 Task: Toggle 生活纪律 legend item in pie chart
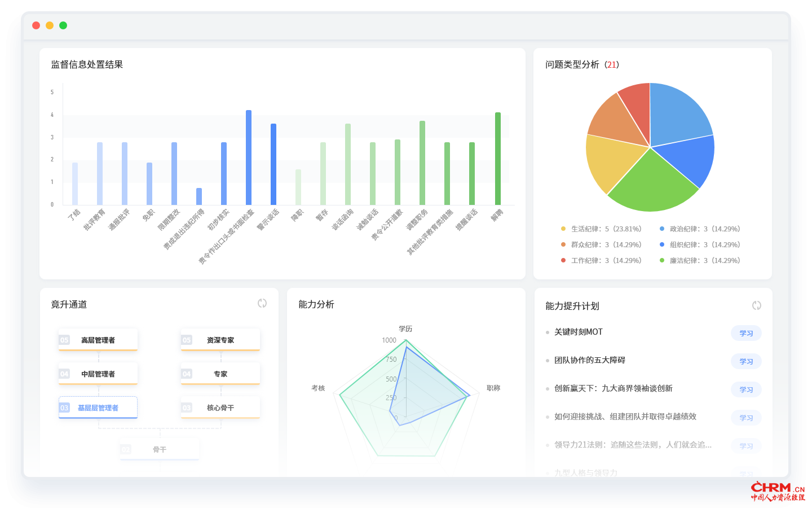coord(601,229)
